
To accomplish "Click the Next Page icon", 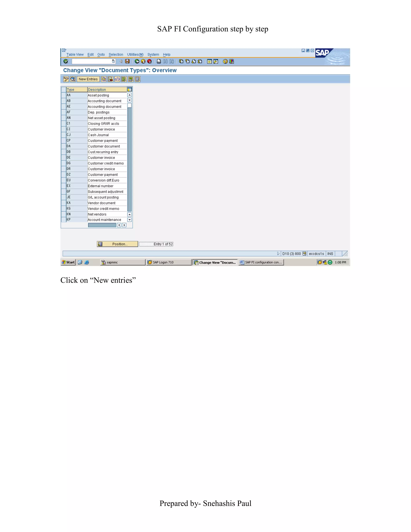I will [x=194, y=61].
